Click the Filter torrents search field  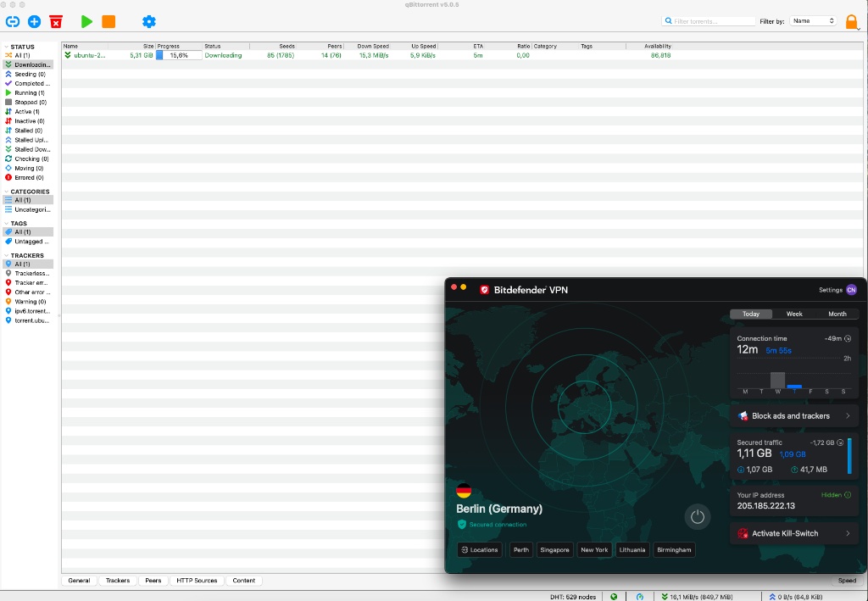[709, 21]
